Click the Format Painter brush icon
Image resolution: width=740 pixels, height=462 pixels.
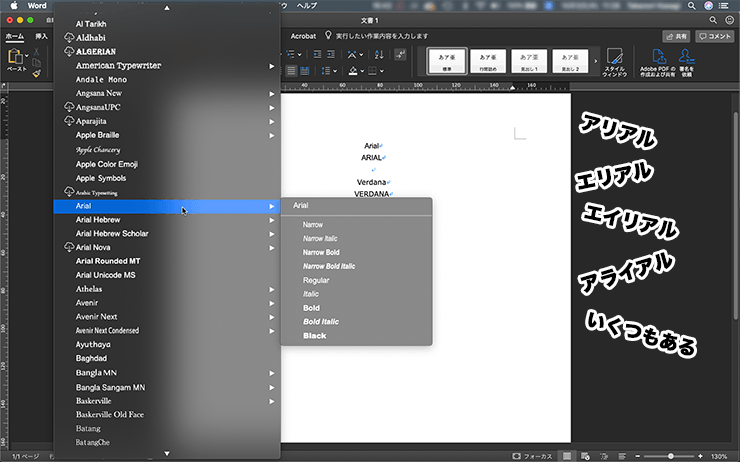coord(37,73)
